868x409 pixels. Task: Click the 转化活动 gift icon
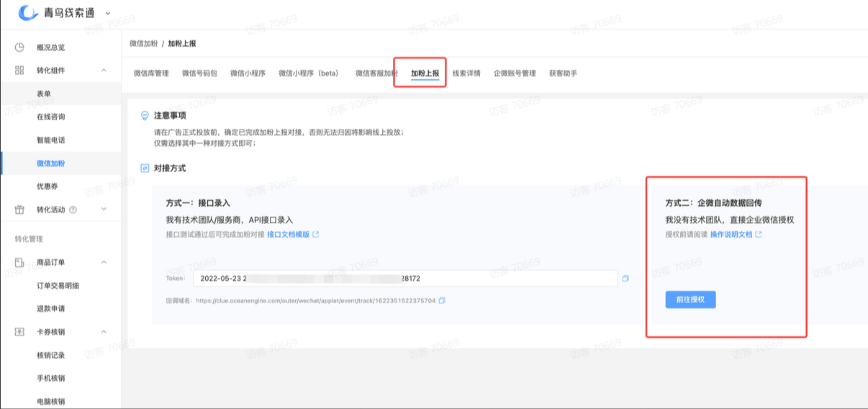pos(19,210)
